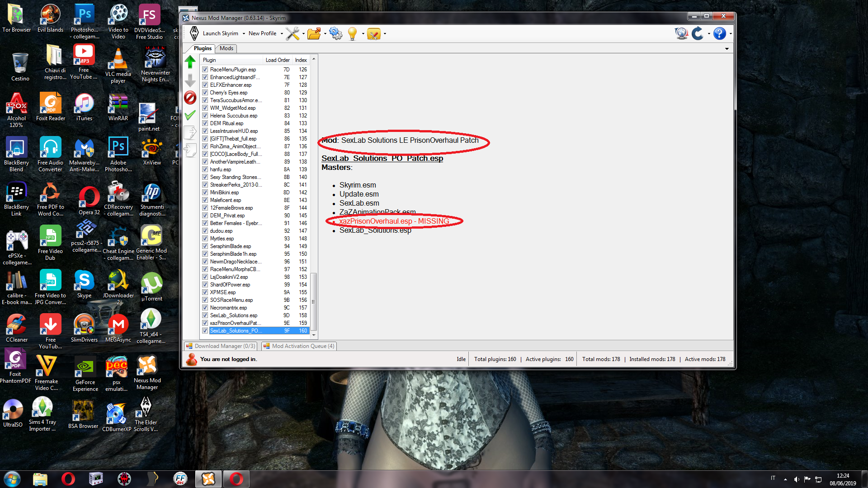This screenshot has width=868, height=488.
Task: Click the globe monitor icon in the toolbar
Action: pyautogui.click(x=681, y=33)
